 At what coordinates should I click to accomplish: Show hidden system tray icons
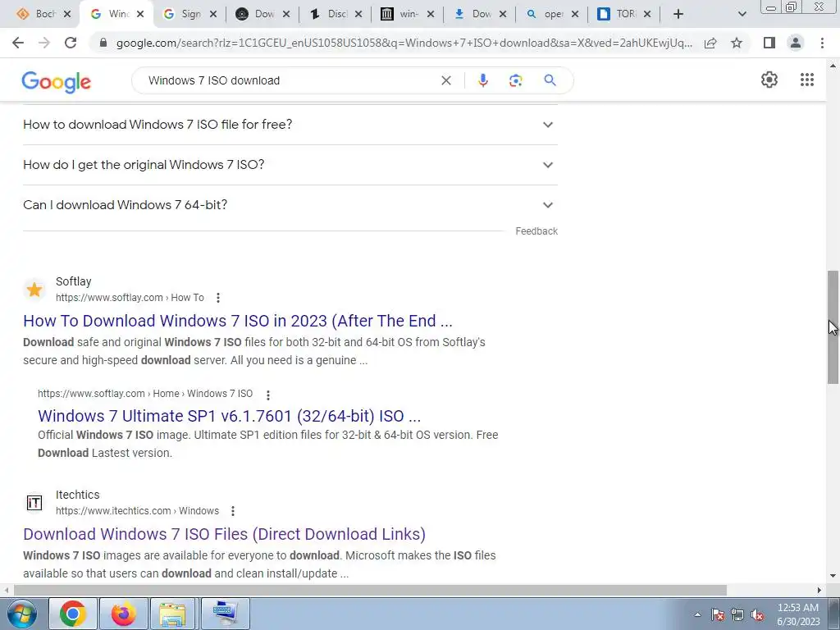pyautogui.click(x=697, y=614)
